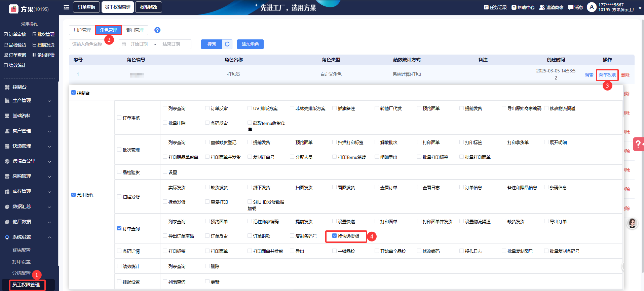Screen dimensions: 644x291
Task: Click the hamburger menu collapse icon
Action: click(66, 7)
